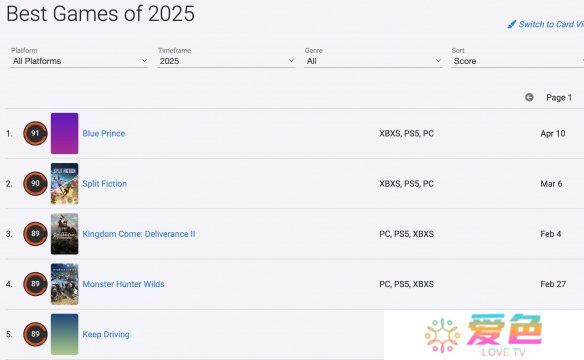The width and height of the screenshot is (584, 360).
Task: Open the Kingdom Come: Deliverance II link
Action: [x=139, y=234]
